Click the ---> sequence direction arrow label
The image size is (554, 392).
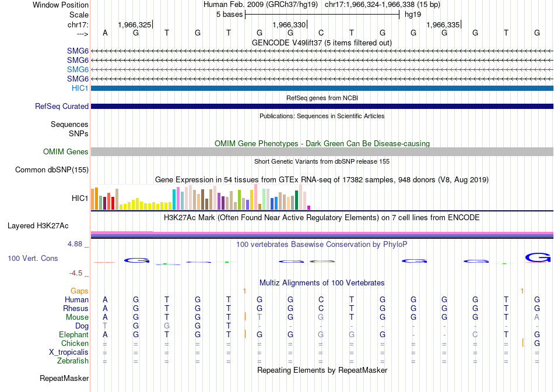tap(83, 34)
